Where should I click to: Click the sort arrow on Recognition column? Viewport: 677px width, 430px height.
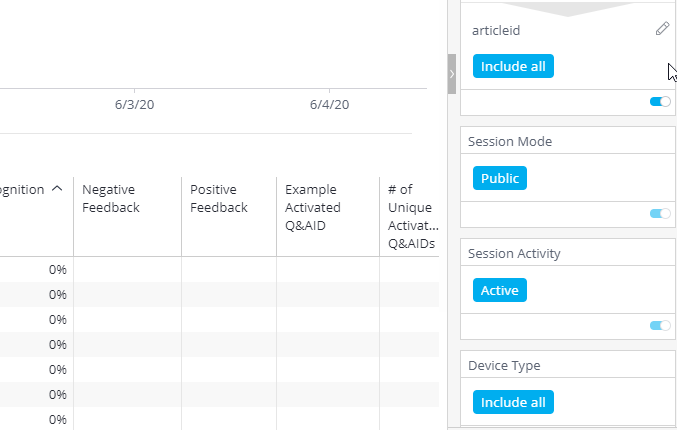pos(57,188)
